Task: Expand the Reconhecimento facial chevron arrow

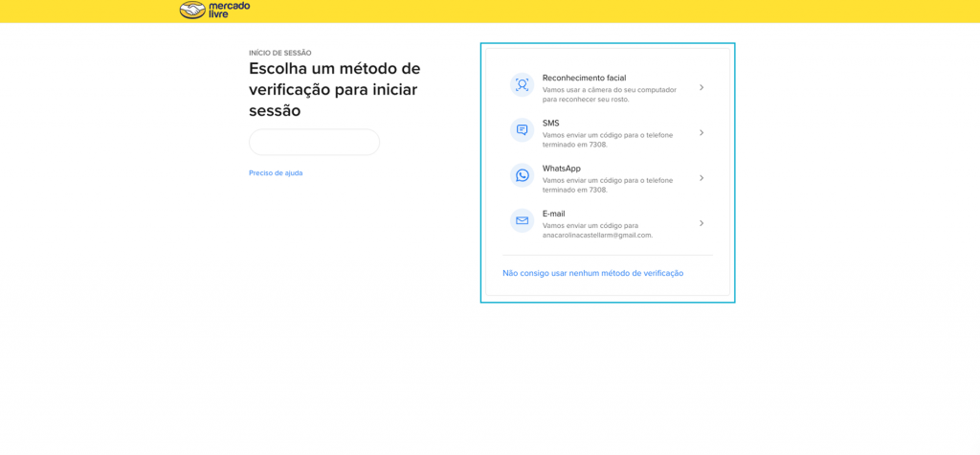Action: point(702,87)
